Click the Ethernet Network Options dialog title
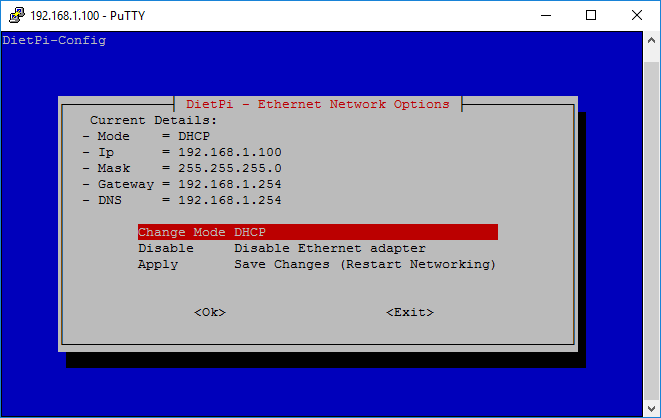Viewport: 661px width, 418px height. (x=318, y=104)
